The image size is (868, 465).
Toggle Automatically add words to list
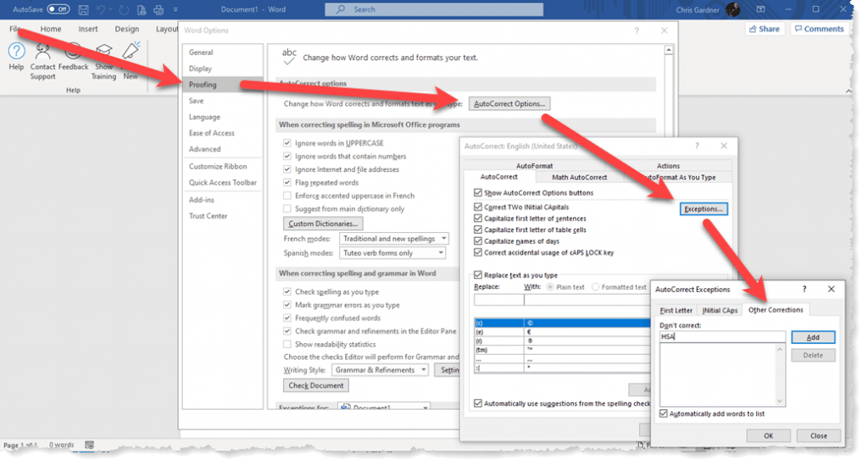click(664, 413)
